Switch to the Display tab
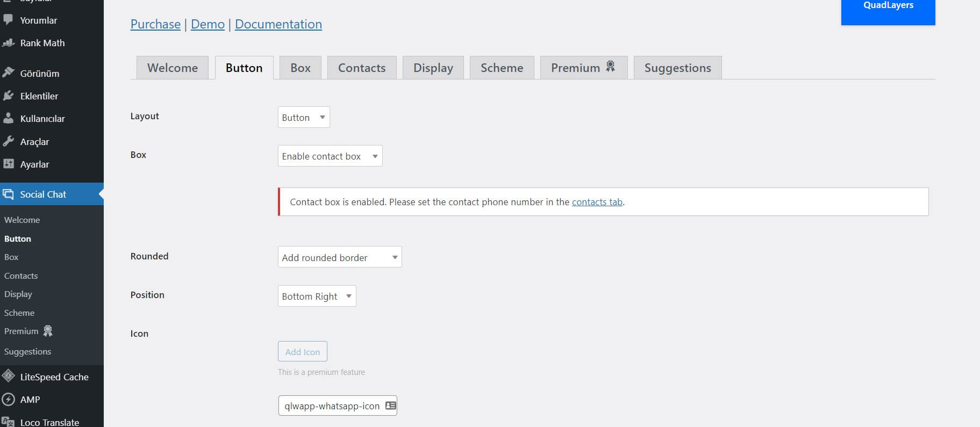980x427 pixels. pos(433,68)
